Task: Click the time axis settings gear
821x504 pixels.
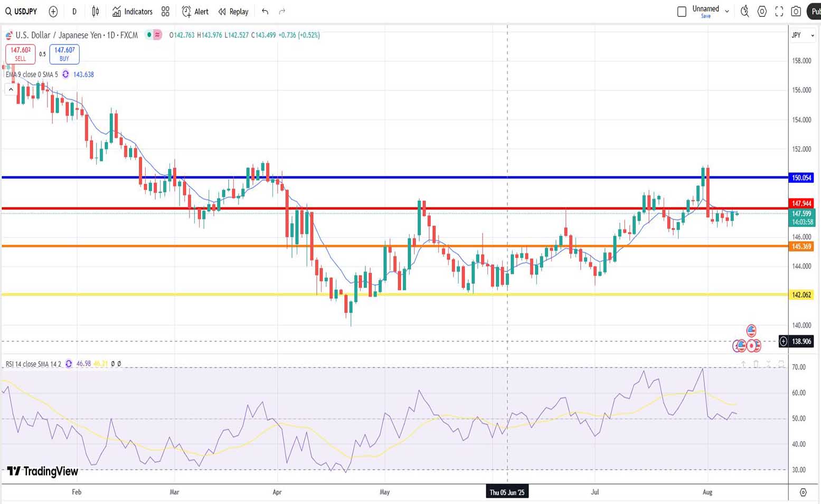Action: pyautogui.click(x=803, y=492)
